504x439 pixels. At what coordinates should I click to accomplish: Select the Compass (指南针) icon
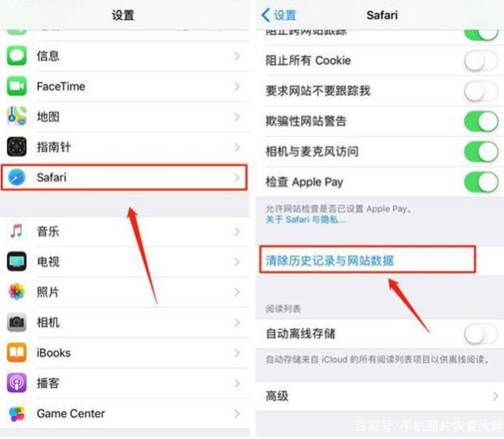pos(16,147)
